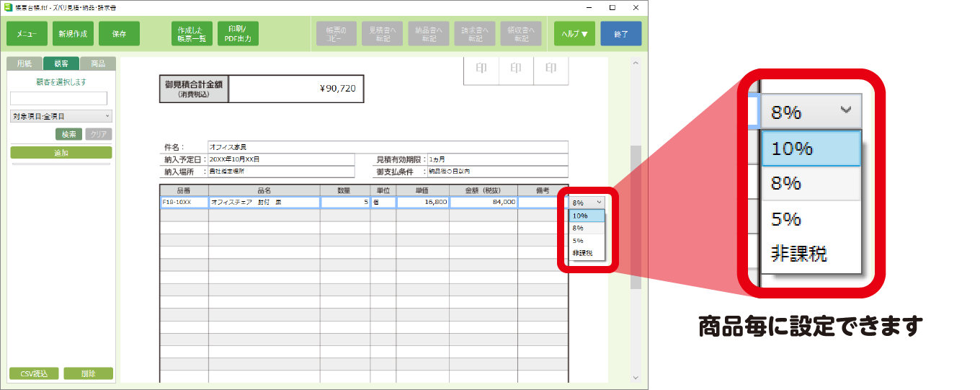Screen dimensions: 980x390
Task: Click the vertical scrollbar down arrow
Action: coord(635,377)
